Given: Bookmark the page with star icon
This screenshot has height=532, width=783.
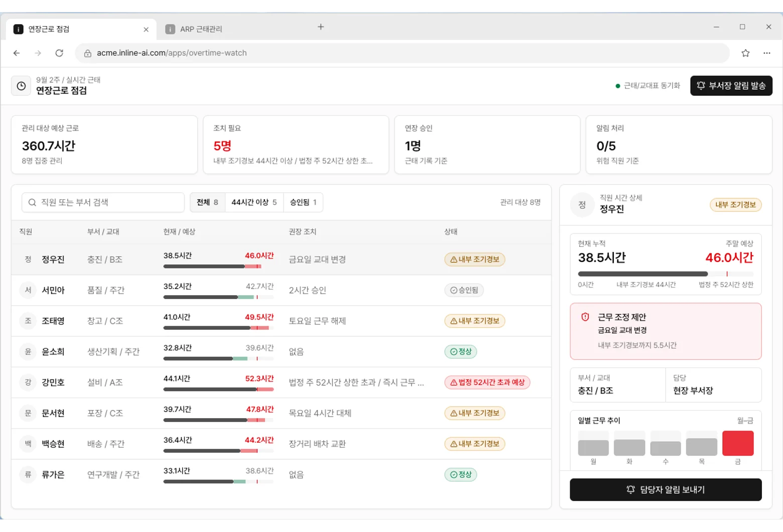Looking at the screenshot, I should pos(745,53).
